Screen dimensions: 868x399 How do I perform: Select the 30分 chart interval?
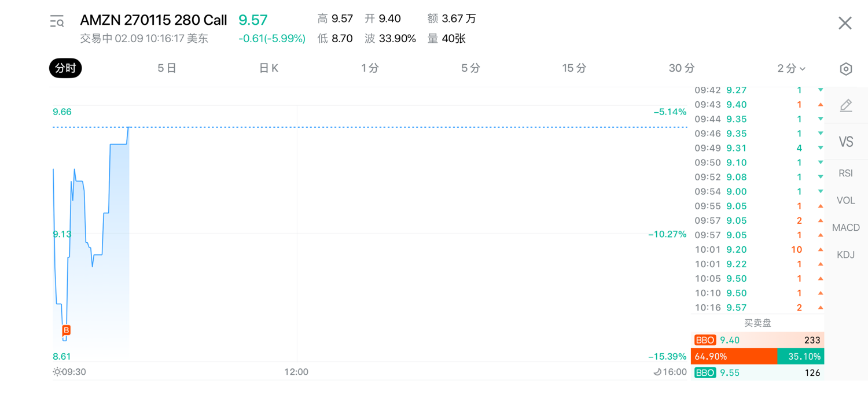pyautogui.click(x=682, y=68)
